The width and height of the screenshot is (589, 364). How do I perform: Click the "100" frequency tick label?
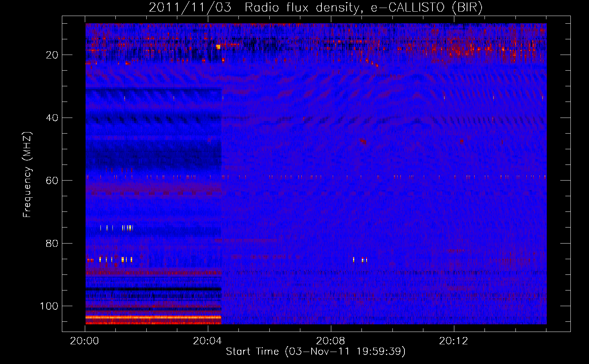point(49,306)
